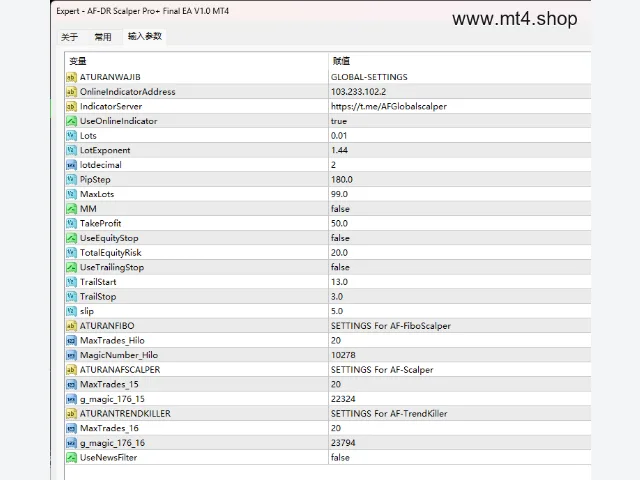Click the string icon beside ATURANTRENDKILLER
Viewport: 640px width, 480px height.
click(71, 413)
